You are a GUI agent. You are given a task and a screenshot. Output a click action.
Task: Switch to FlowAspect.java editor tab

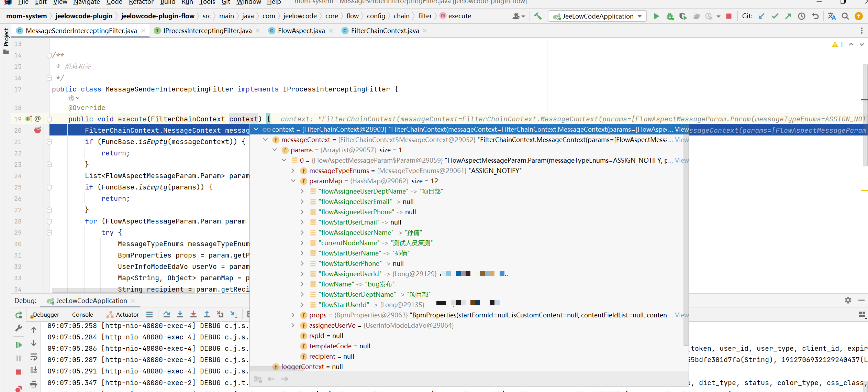pyautogui.click(x=301, y=31)
